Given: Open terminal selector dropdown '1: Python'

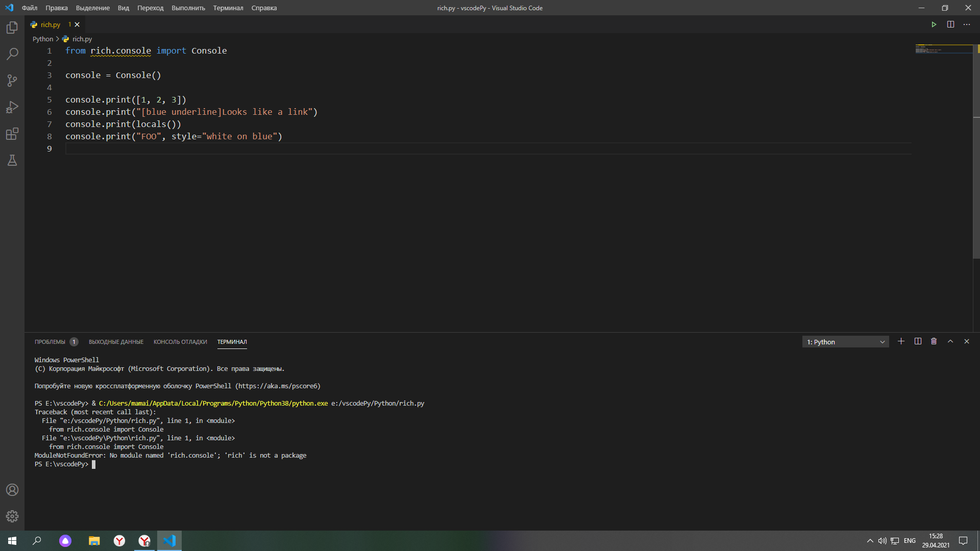Looking at the screenshot, I should [x=845, y=342].
